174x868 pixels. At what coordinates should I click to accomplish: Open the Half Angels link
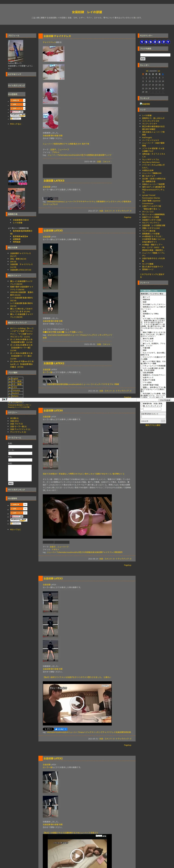tap(147, 137)
